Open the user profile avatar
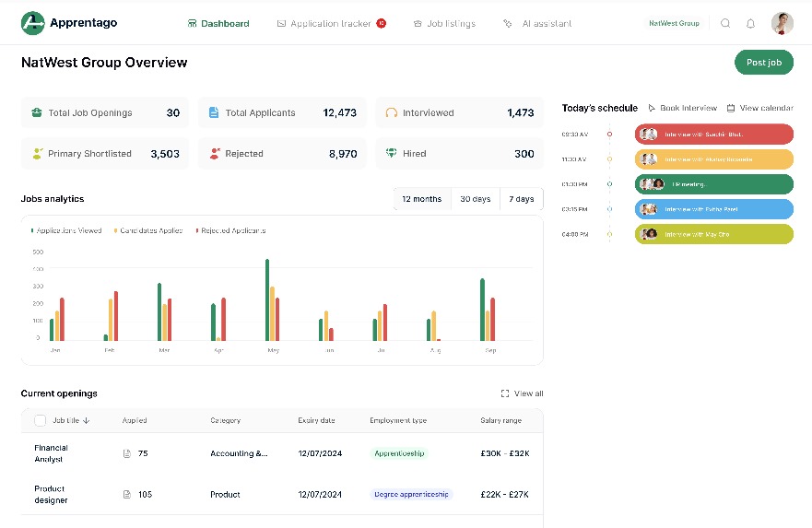This screenshot has width=812, height=528. (782, 23)
